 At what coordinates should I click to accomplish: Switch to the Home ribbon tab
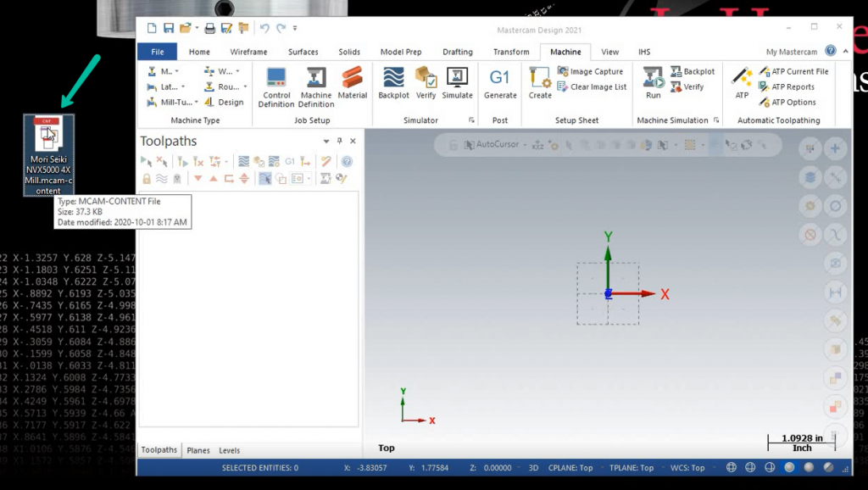tap(199, 52)
